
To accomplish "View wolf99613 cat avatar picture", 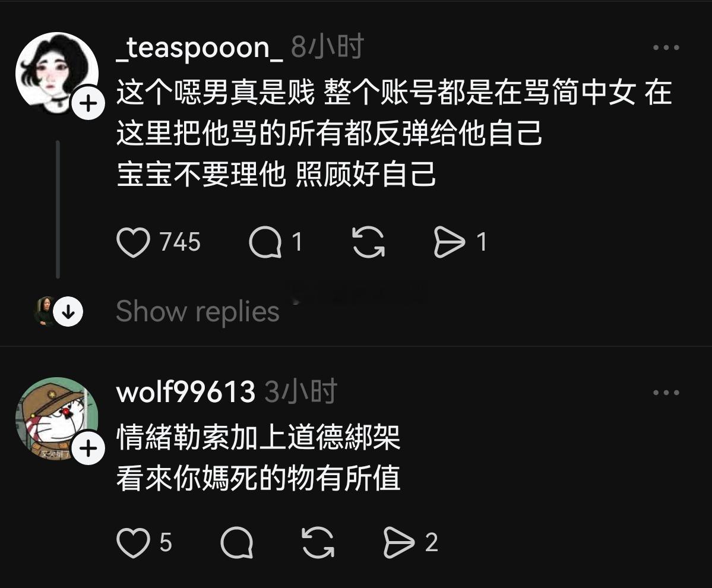I will [57, 418].
